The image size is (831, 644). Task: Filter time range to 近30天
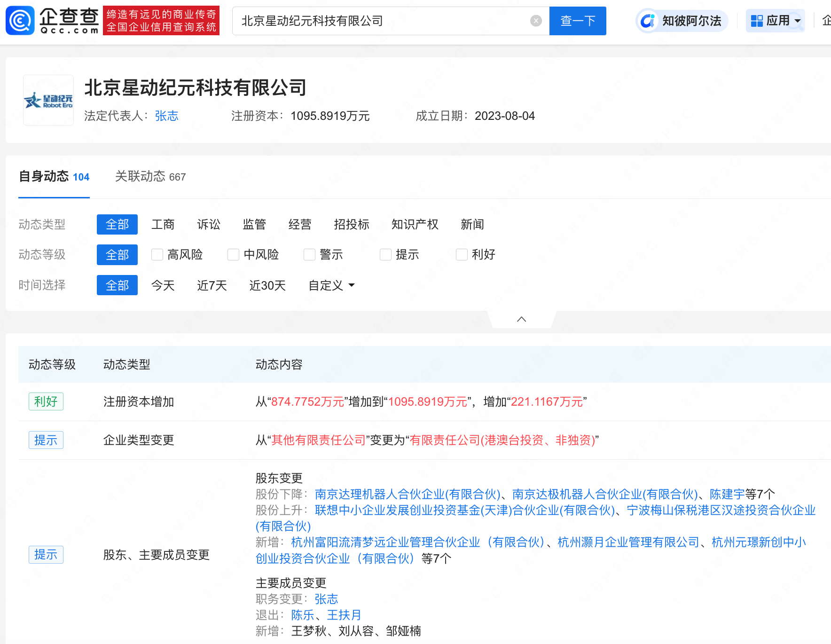point(267,285)
